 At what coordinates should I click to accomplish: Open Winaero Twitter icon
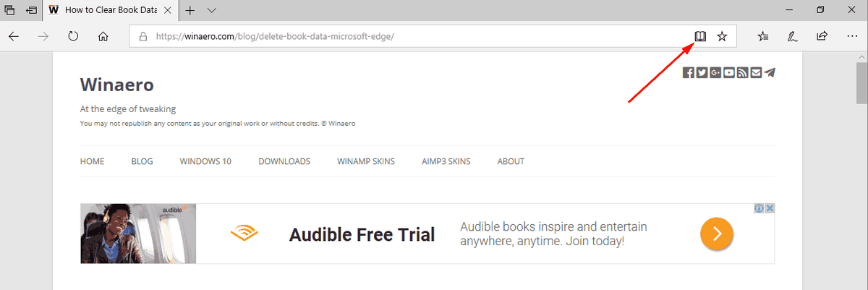(702, 72)
